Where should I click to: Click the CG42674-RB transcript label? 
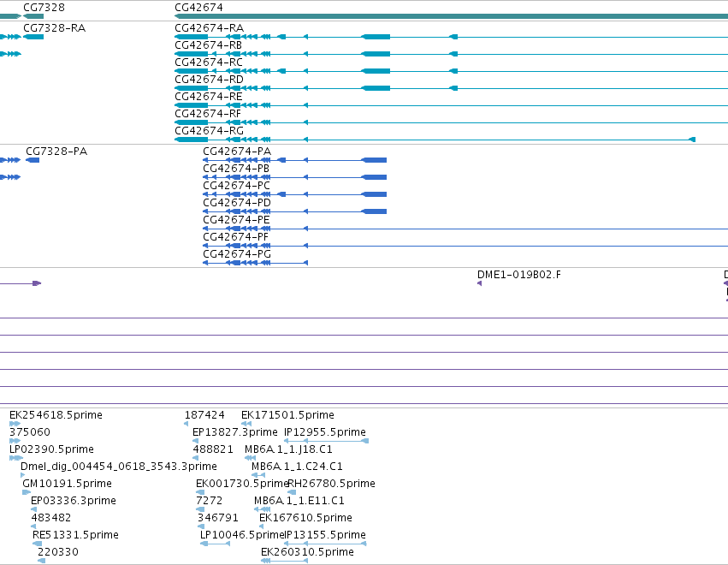pos(208,45)
